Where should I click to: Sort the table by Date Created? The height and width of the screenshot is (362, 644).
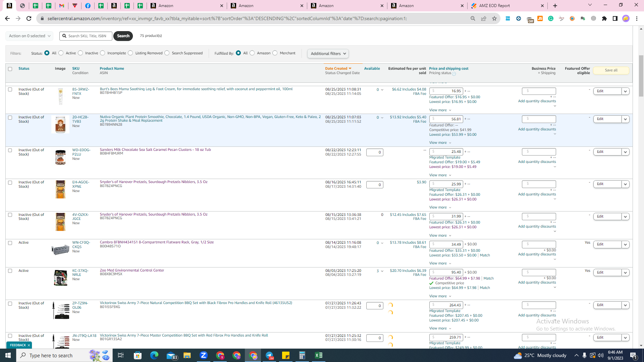(338, 68)
